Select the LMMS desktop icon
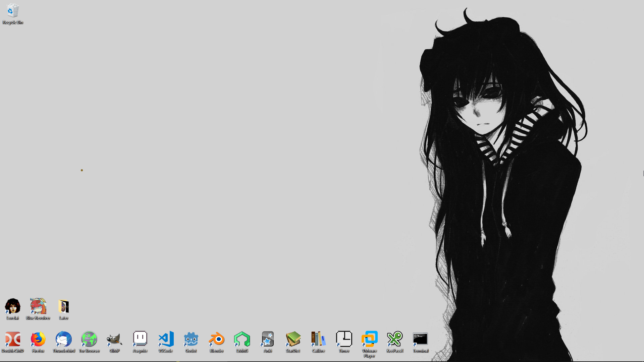Screen dimensions: 644x362 (x=242, y=339)
